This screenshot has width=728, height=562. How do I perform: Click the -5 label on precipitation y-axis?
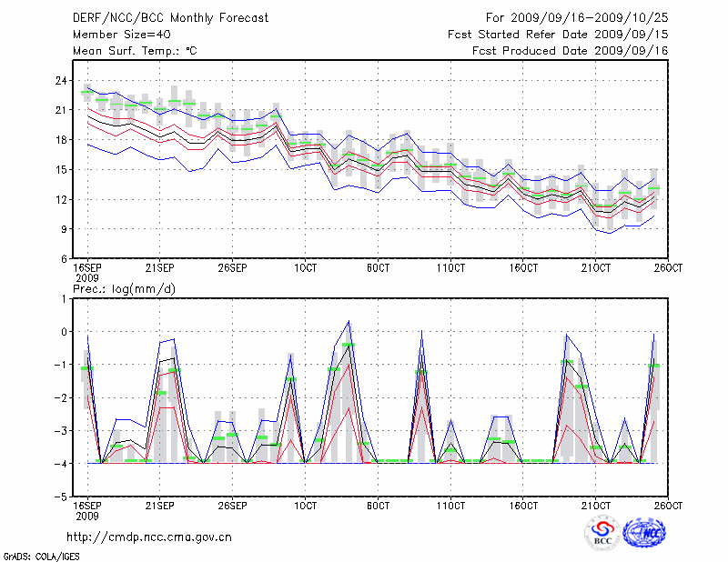(61, 497)
